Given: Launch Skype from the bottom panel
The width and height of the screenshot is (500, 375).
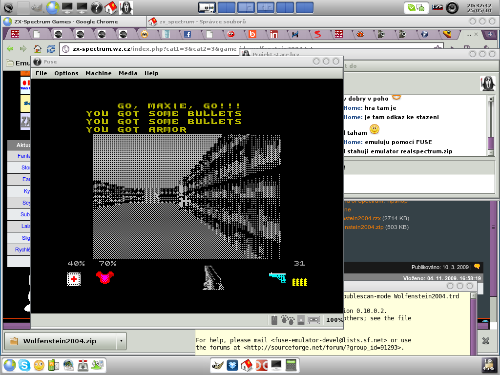Looking at the screenshot, I should (24, 365).
